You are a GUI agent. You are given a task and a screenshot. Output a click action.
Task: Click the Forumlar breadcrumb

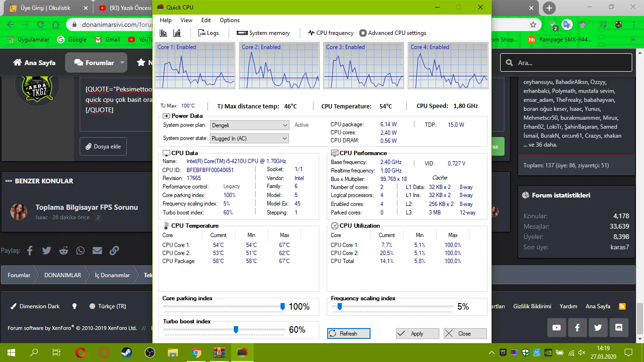point(19,275)
